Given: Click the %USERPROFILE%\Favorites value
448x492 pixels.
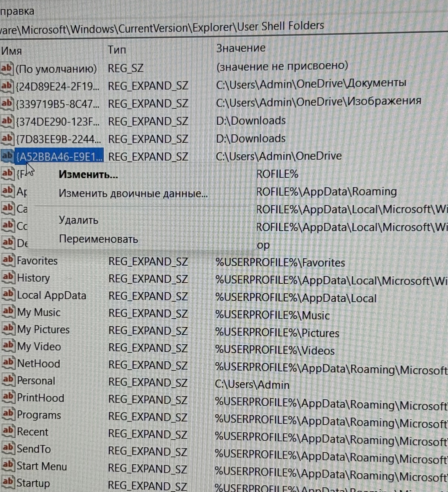Looking at the screenshot, I should coord(280,263).
